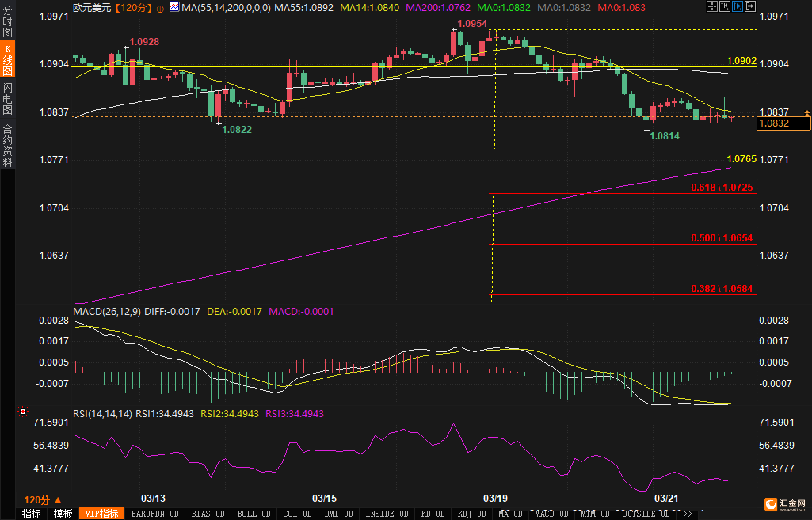812x520 pixels.
Task: Open the 【120分】 timeframe label at top
Action: coord(134,8)
